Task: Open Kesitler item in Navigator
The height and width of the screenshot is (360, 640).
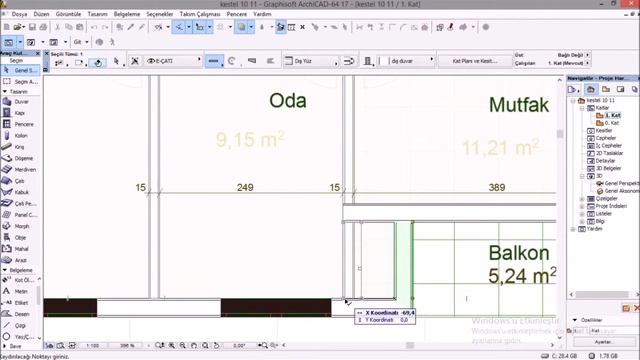Action: point(600,131)
